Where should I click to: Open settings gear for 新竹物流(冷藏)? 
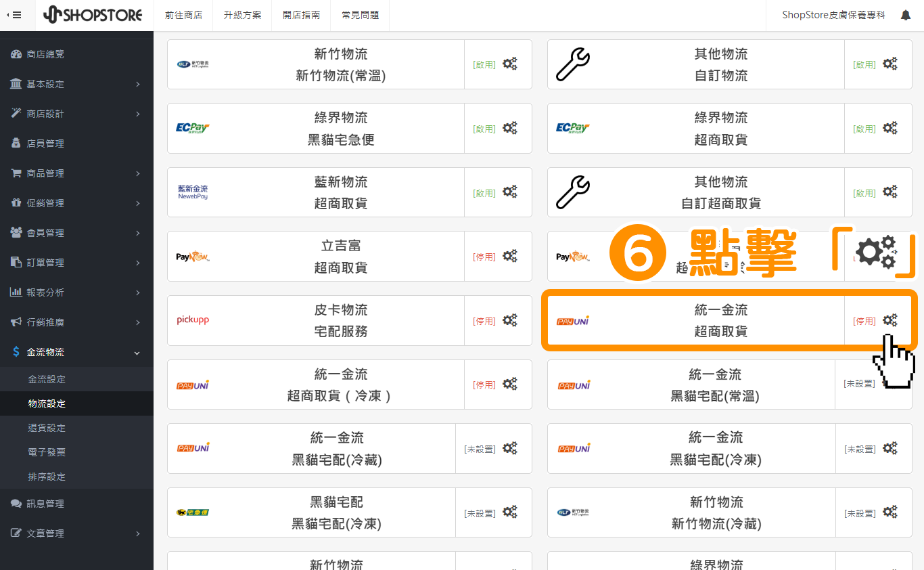point(890,512)
